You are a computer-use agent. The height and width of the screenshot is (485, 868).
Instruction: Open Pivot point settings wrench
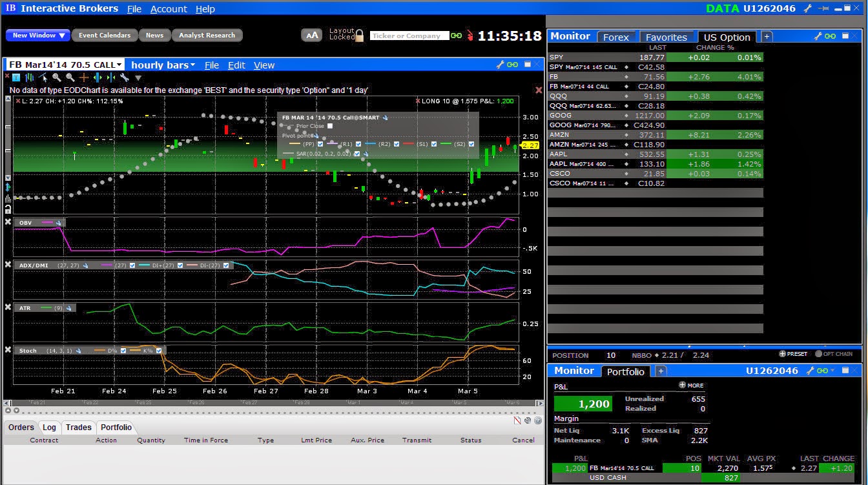tap(316, 136)
